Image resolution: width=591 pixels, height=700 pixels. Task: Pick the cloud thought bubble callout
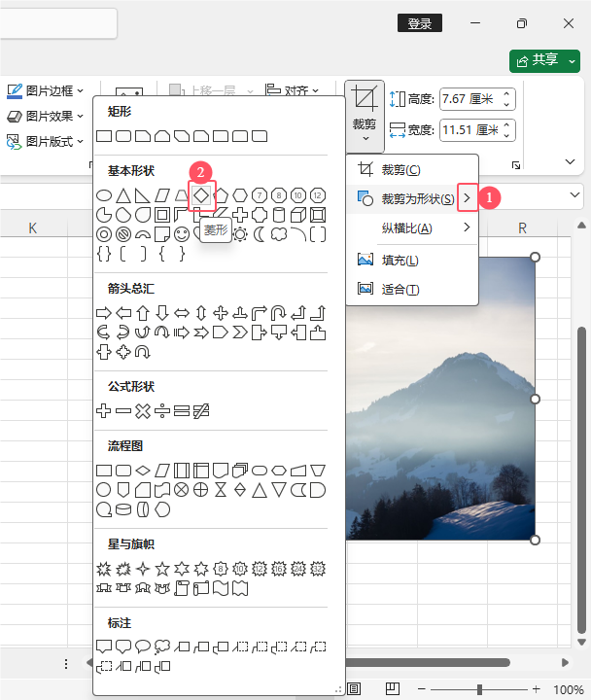click(162, 647)
